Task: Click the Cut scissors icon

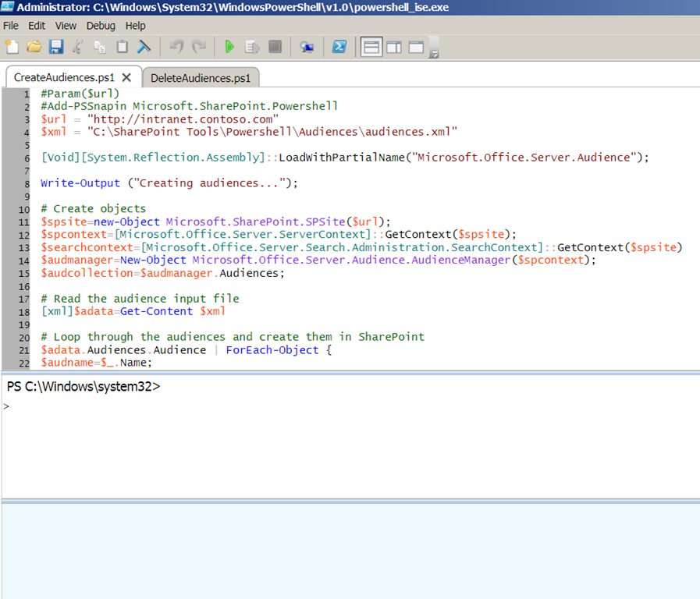Action: (78, 47)
